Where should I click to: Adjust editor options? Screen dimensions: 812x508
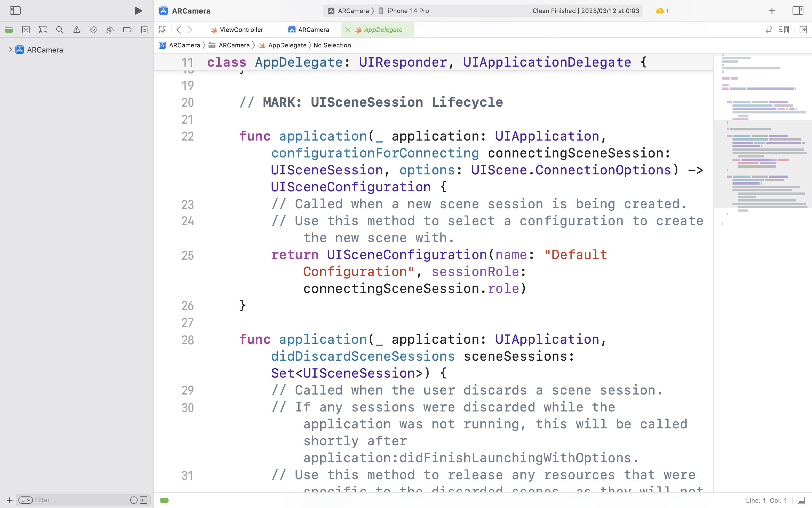tap(784, 30)
